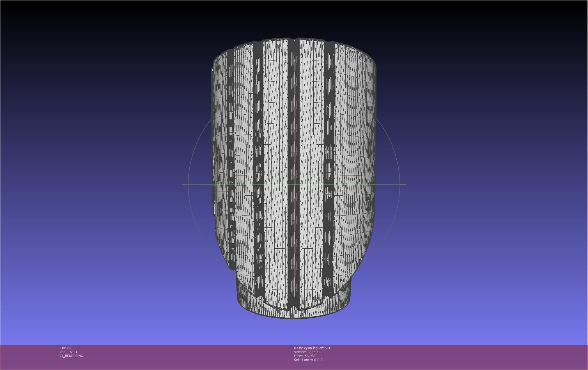Click the light panel right of center groove
Image resolution: width=588 pixels, height=370 pixels.
[311, 140]
